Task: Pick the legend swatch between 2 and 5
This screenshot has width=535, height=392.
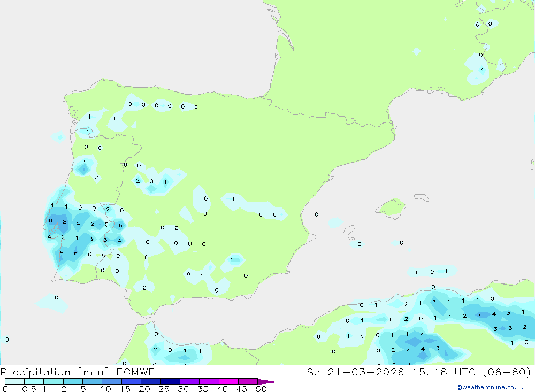Action: coord(73,381)
